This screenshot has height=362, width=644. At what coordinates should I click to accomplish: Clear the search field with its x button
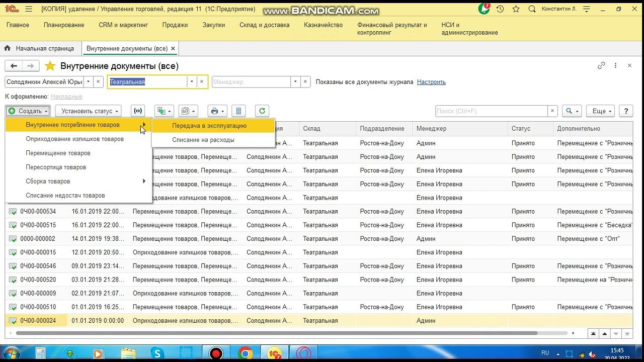[552, 111]
